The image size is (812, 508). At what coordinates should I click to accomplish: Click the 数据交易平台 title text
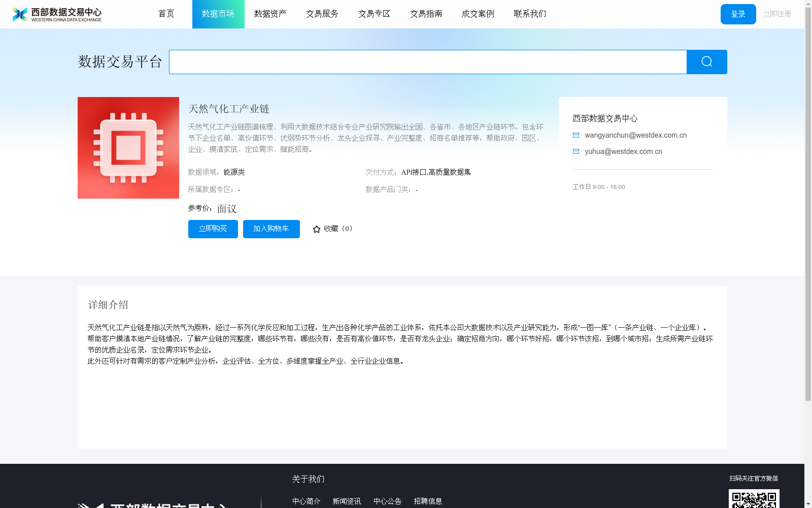(120, 62)
